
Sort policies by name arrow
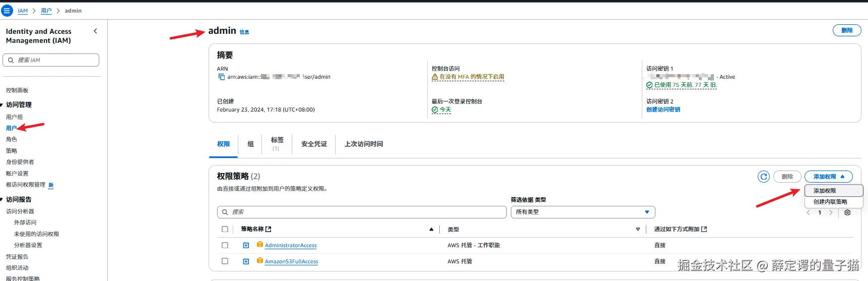point(431,230)
